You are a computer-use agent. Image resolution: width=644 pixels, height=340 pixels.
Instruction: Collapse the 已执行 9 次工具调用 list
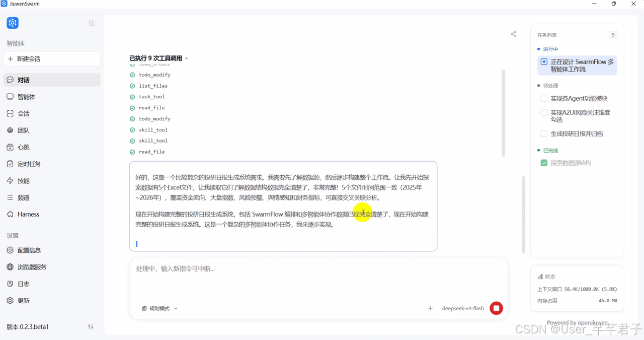click(x=159, y=58)
